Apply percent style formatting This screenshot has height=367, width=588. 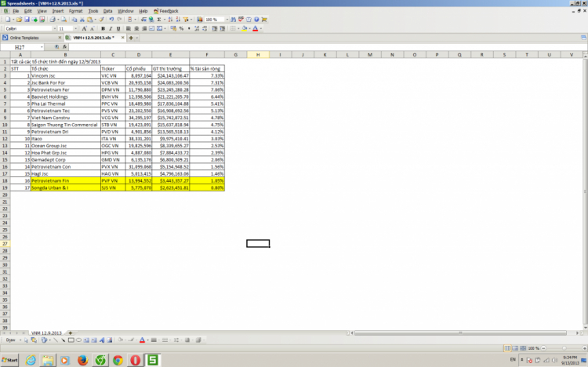click(x=181, y=28)
